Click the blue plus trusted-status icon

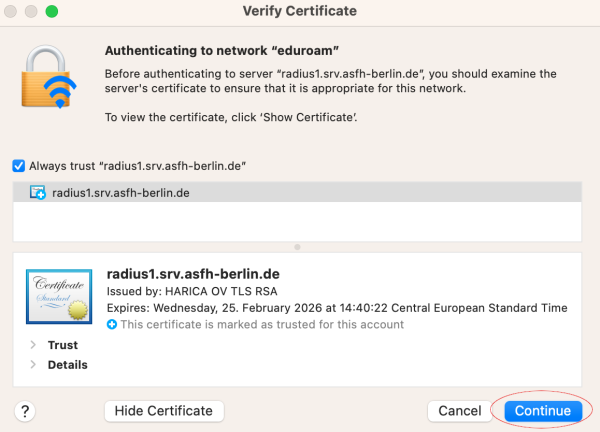coord(112,324)
